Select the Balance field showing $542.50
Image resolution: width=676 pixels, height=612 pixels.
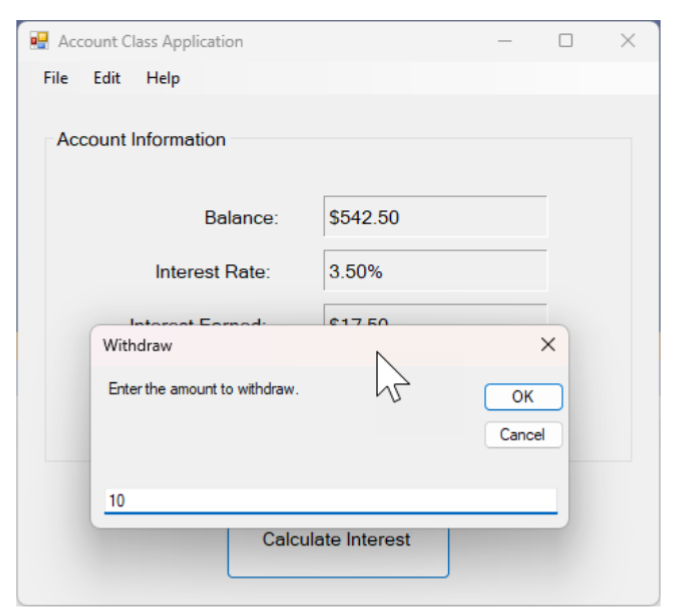pos(435,217)
